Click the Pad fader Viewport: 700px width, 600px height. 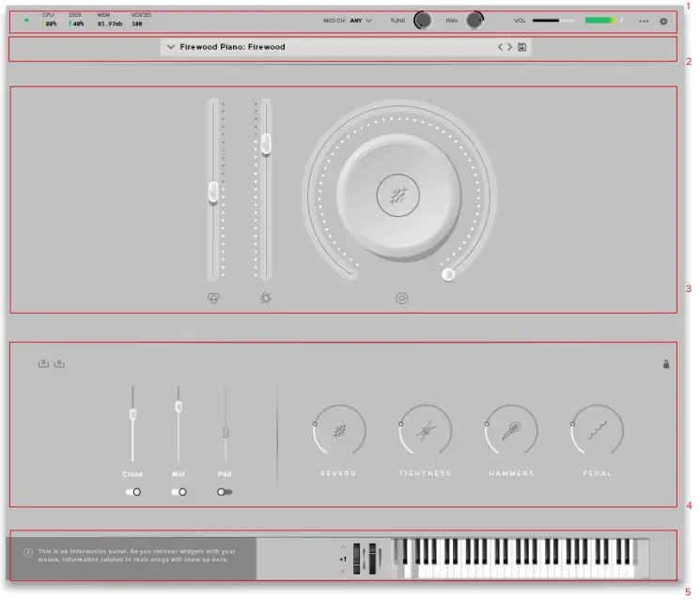pyautogui.click(x=226, y=432)
